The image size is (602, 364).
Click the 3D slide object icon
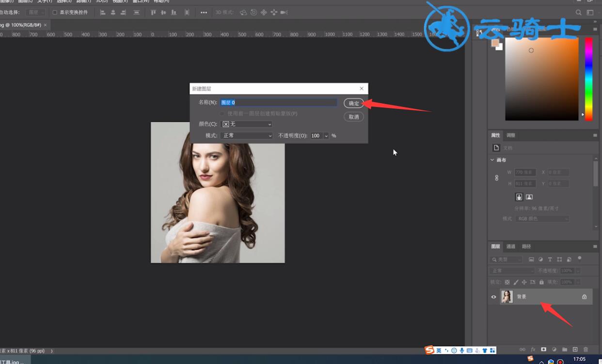pyautogui.click(x=274, y=12)
